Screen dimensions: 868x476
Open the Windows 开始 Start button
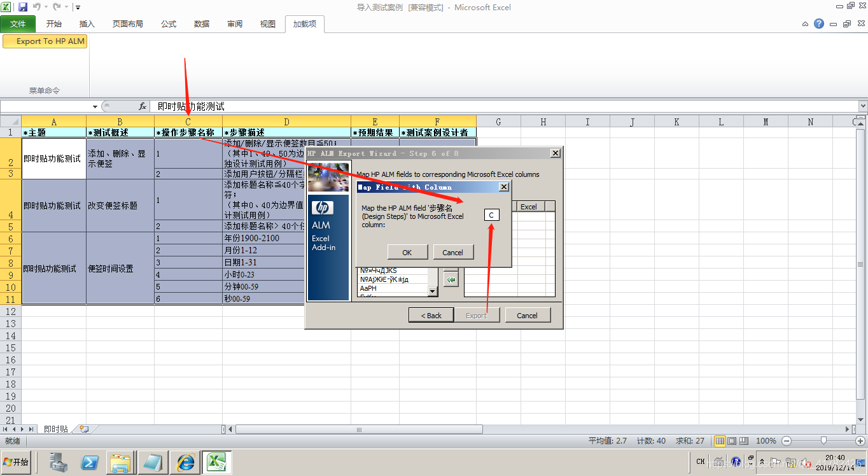click(17, 463)
